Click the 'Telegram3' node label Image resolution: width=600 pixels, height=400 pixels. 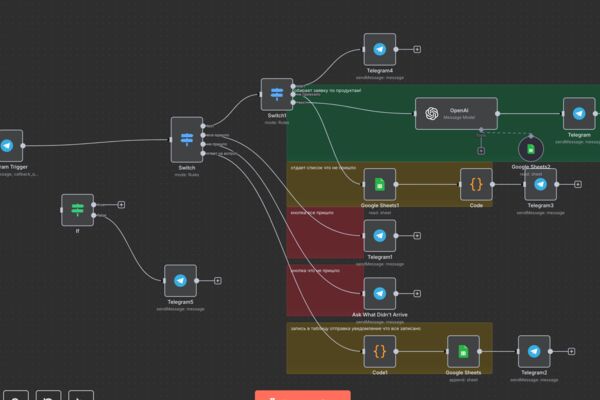pos(540,206)
